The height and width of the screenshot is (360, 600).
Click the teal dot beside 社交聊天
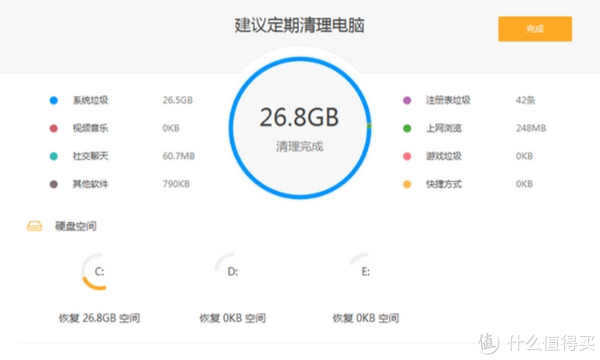pos(54,156)
